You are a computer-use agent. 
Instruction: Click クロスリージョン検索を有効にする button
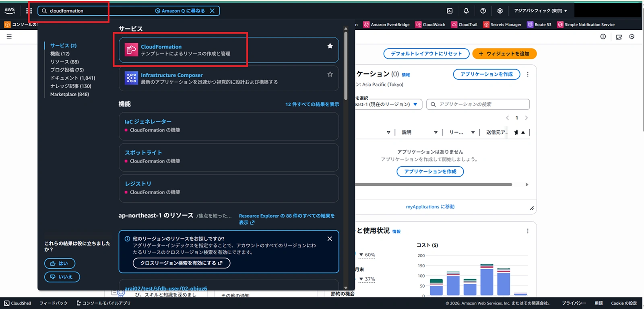(182, 263)
